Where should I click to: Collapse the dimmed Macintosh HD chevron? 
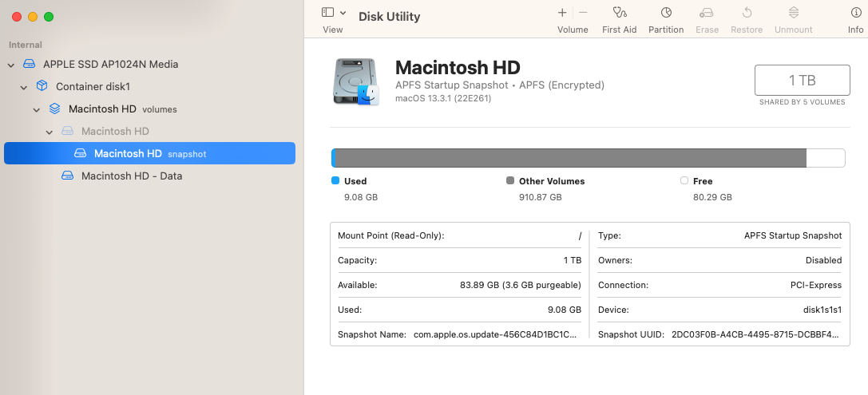(x=50, y=132)
